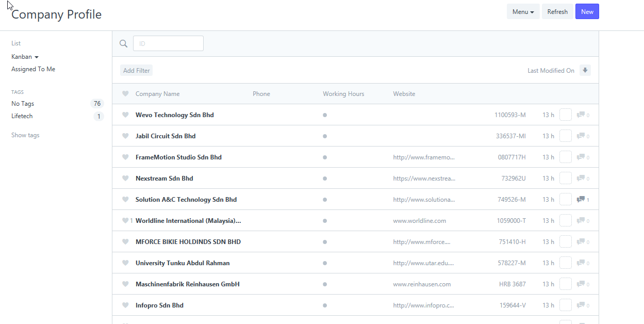Open comments for Wevo Technology row
Image resolution: width=644 pixels, height=324 pixels.
pos(583,115)
